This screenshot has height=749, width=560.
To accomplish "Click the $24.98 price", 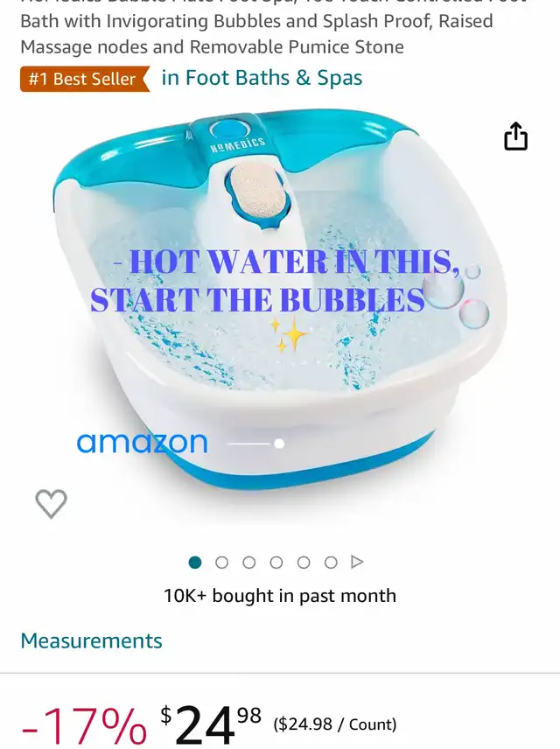I will [210, 725].
